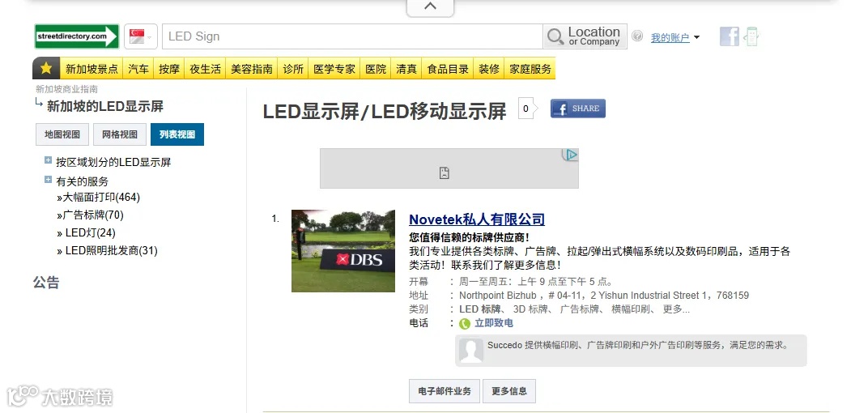Screen dimensions: 868x413
Task: Click the green phone call icon
Action: point(465,324)
